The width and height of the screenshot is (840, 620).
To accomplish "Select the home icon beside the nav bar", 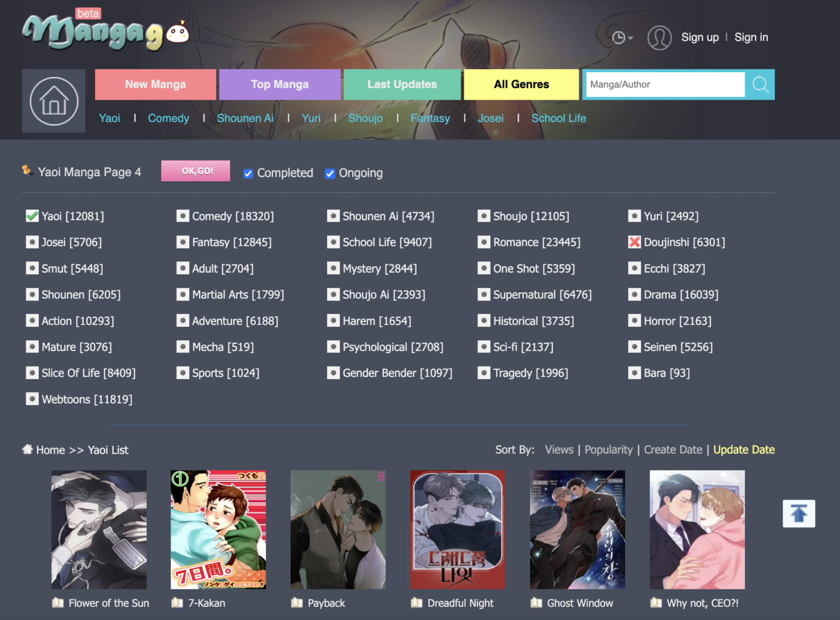I will coord(53,101).
